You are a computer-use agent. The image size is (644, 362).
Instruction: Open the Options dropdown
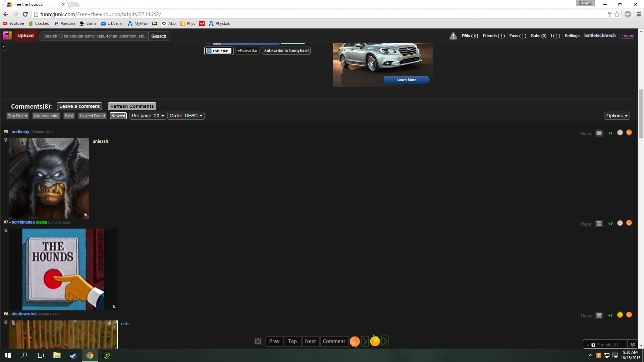pos(616,116)
